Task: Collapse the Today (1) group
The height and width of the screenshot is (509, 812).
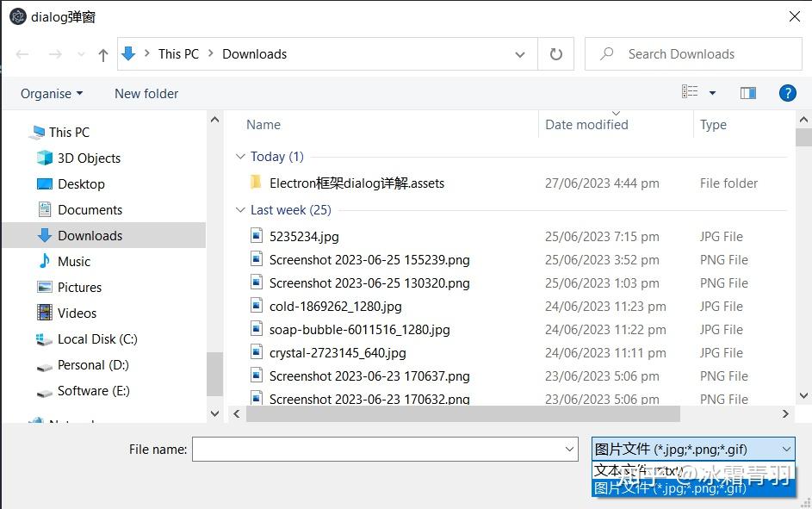Action: 239,157
